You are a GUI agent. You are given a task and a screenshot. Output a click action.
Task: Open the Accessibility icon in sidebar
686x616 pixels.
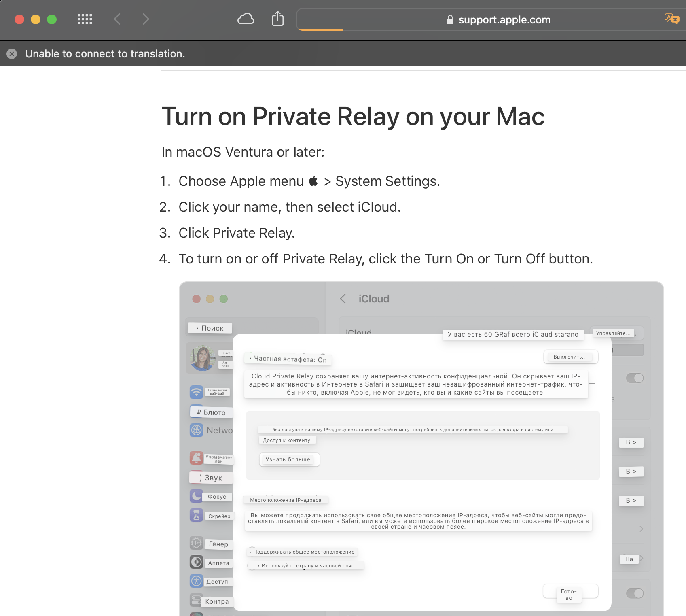tap(197, 581)
